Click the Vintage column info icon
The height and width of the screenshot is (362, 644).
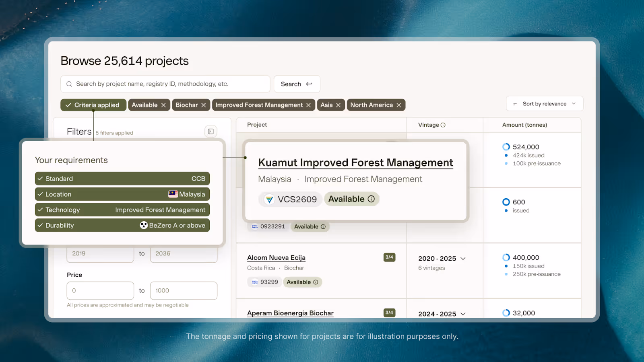click(x=443, y=125)
